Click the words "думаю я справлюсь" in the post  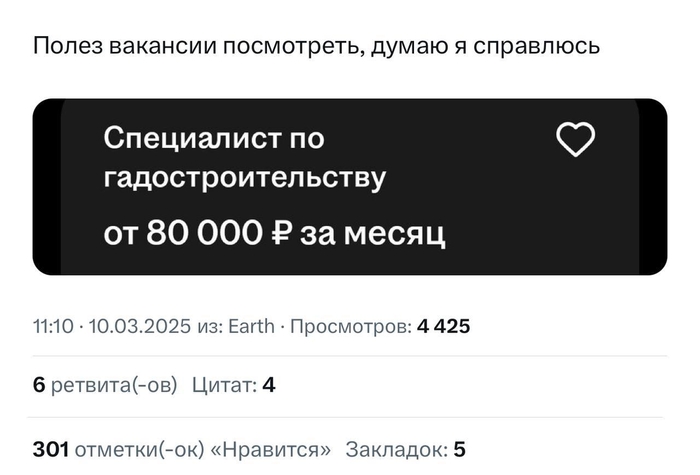[485, 46]
